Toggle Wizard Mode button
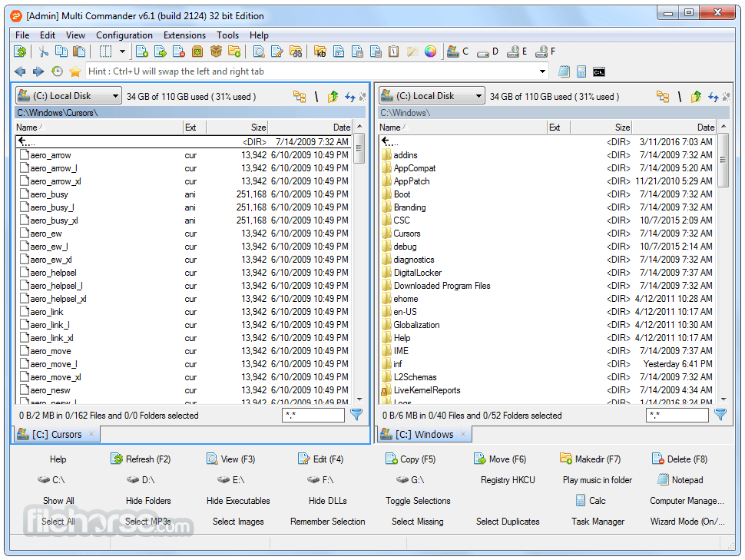This screenshot has width=745, height=560. (x=687, y=522)
